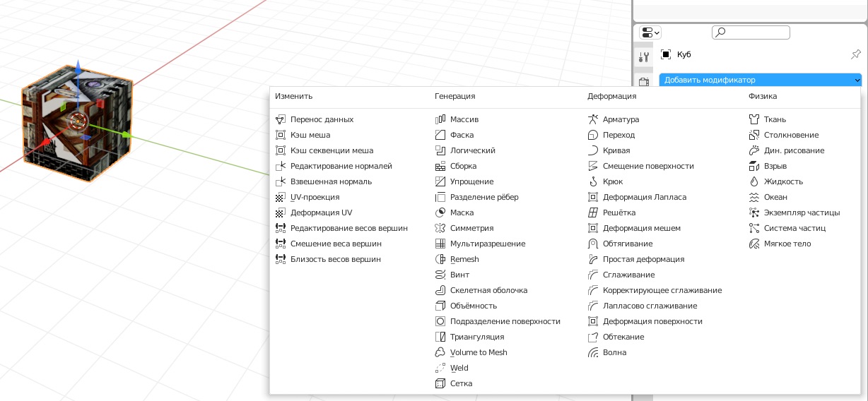
Task: Select Близость весов вершин modifier
Action: coord(328,259)
